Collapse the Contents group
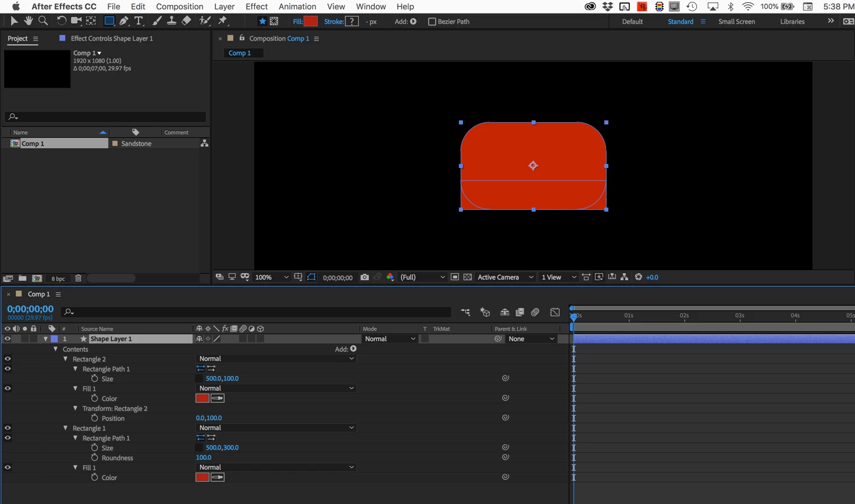The image size is (855, 504). coord(56,349)
